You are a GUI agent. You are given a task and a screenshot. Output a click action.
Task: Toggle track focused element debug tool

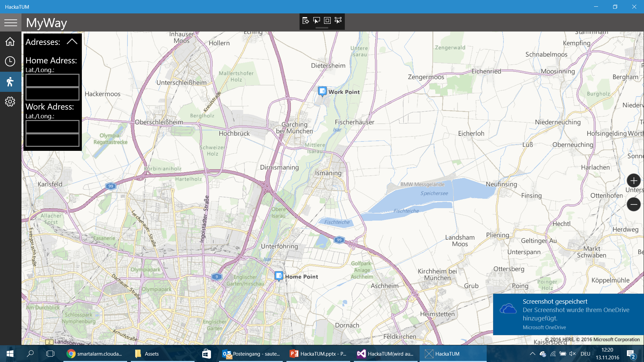(338, 21)
